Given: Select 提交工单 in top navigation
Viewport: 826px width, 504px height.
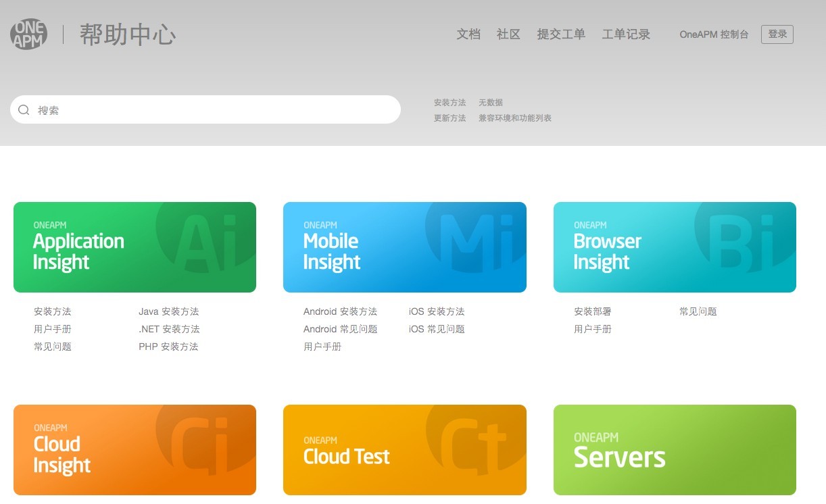Looking at the screenshot, I should coord(561,34).
